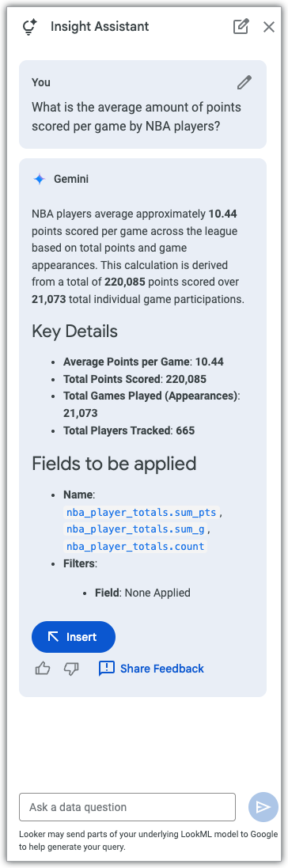Image resolution: width=288 pixels, height=868 pixels.
Task: Edit your question with the pencil icon
Action: 244,82
